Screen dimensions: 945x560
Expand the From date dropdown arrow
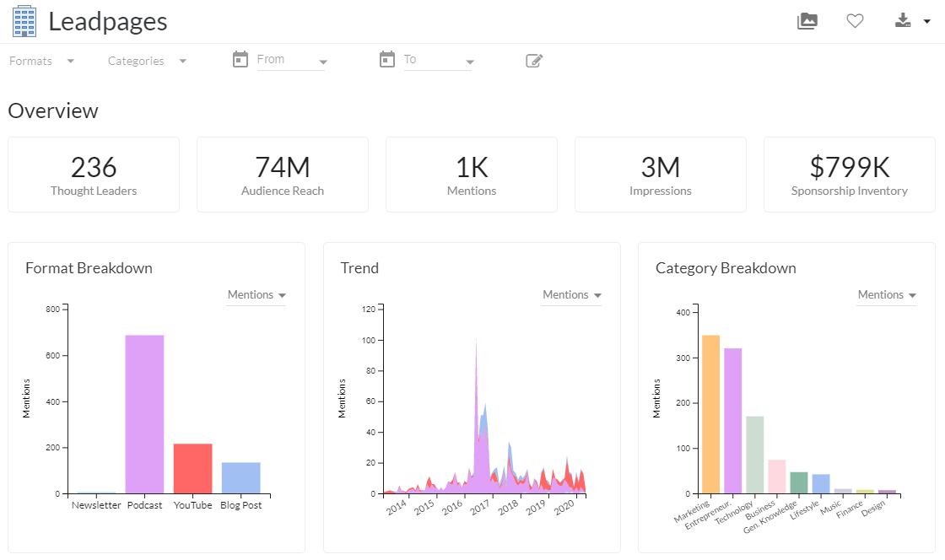(x=323, y=62)
